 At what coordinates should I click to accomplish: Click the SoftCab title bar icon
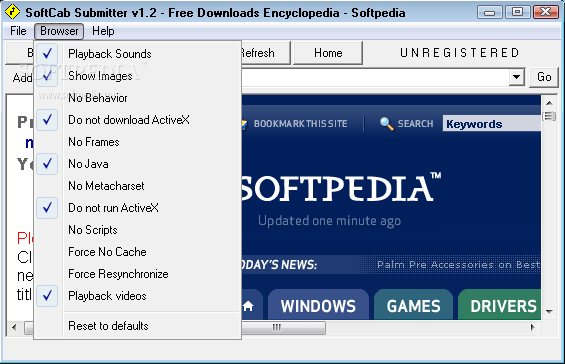12,12
